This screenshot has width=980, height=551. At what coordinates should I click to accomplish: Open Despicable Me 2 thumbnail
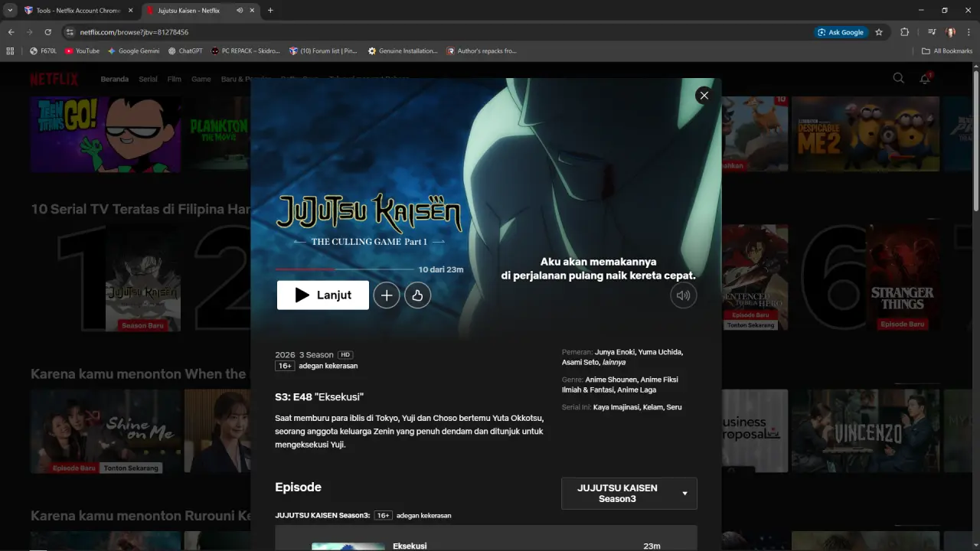pyautogui.click(x=864, y=134)
